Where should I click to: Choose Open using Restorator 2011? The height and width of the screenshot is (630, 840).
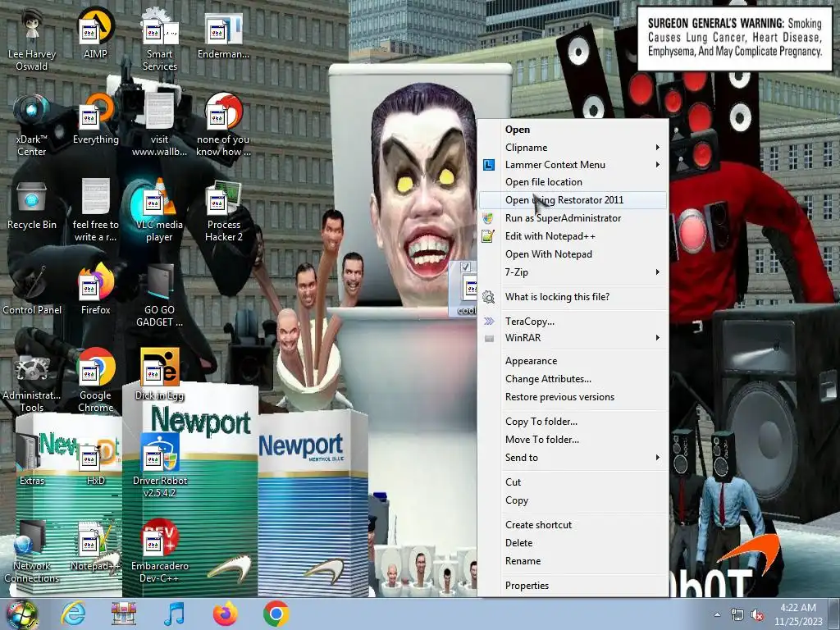point(572,200)
